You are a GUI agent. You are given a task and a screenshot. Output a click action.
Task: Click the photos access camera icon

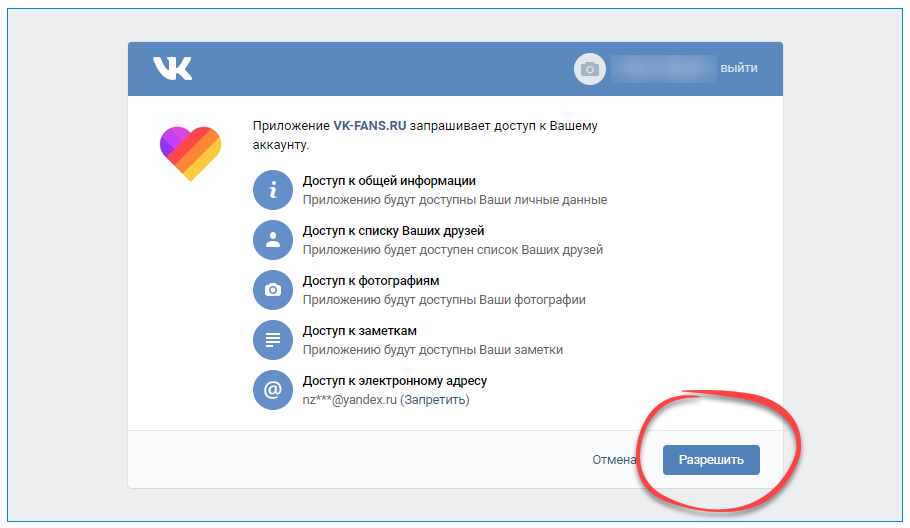[x=272, y=290]
